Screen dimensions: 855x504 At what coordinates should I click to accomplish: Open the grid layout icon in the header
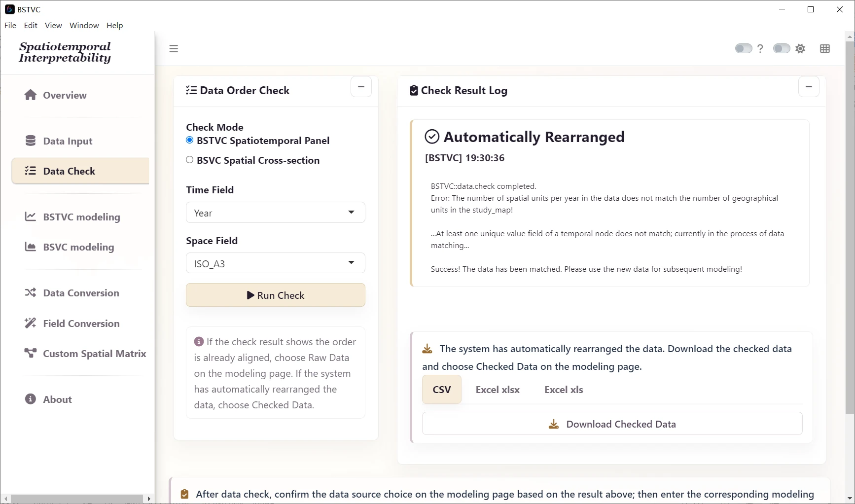point(825,48)
